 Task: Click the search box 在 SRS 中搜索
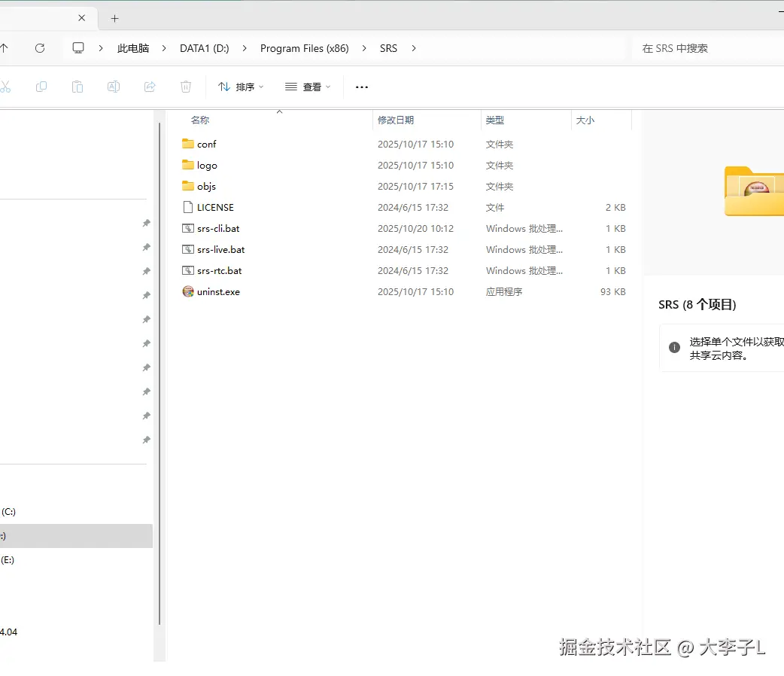(707, 48)
